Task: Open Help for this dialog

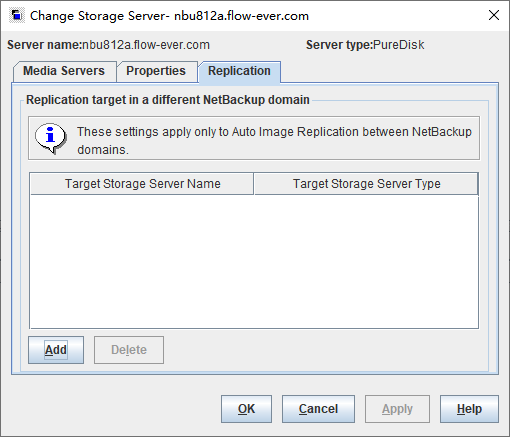Action: tap(469, 409)
